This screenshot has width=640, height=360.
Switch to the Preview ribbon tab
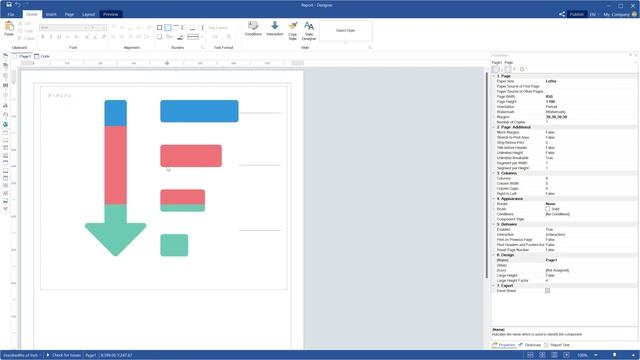(111, 14)
